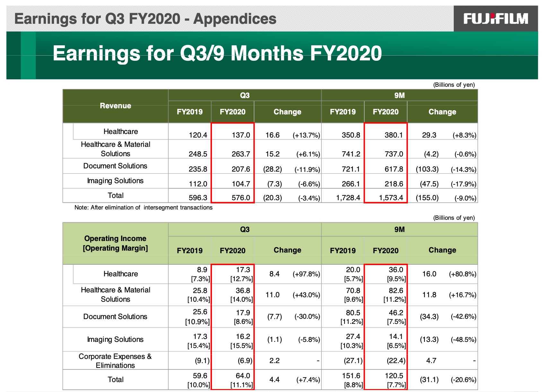
Task: Click the 9M Document Solutions revenue 617.8
Action: [x=394, y=169]
